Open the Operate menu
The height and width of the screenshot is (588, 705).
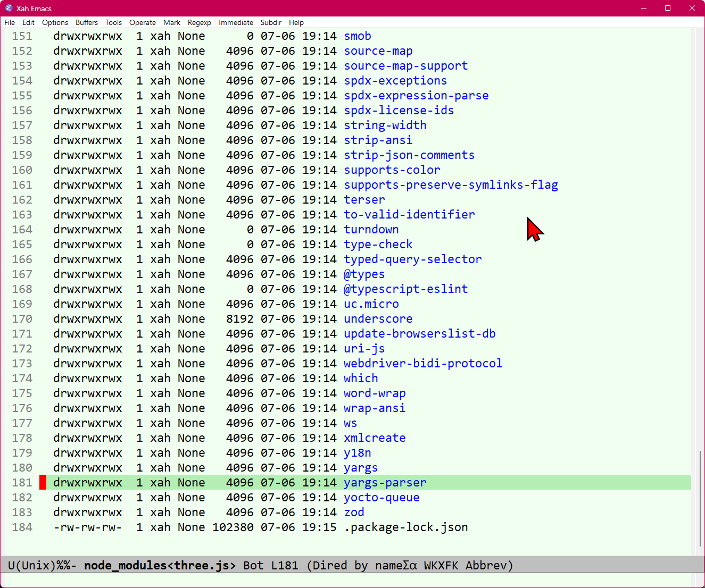tap(143, 22)
